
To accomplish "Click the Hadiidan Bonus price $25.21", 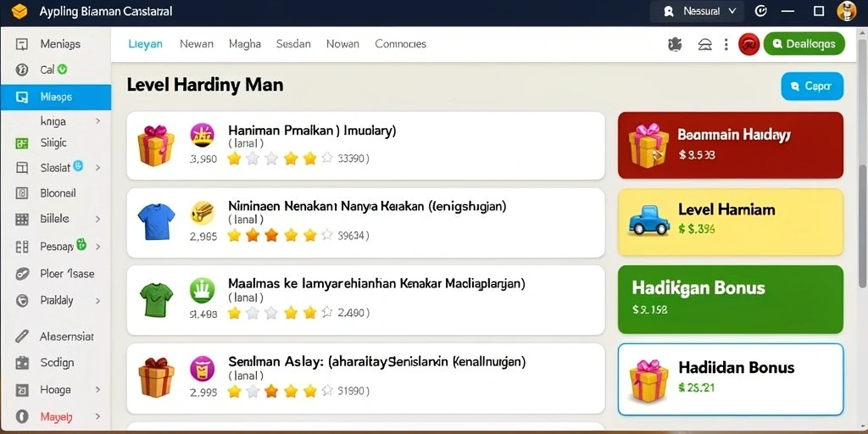I will (696, 388).
